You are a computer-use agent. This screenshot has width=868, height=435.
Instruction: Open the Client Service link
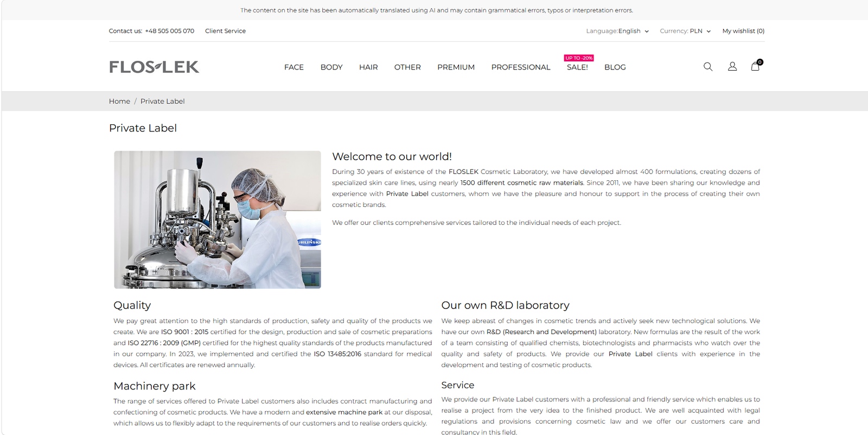(x=225, y=31)
